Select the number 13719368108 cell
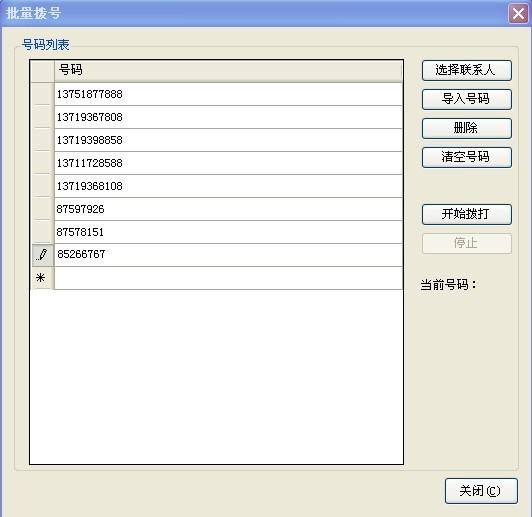Screen dimensions: 532x517 click(228, 186)
